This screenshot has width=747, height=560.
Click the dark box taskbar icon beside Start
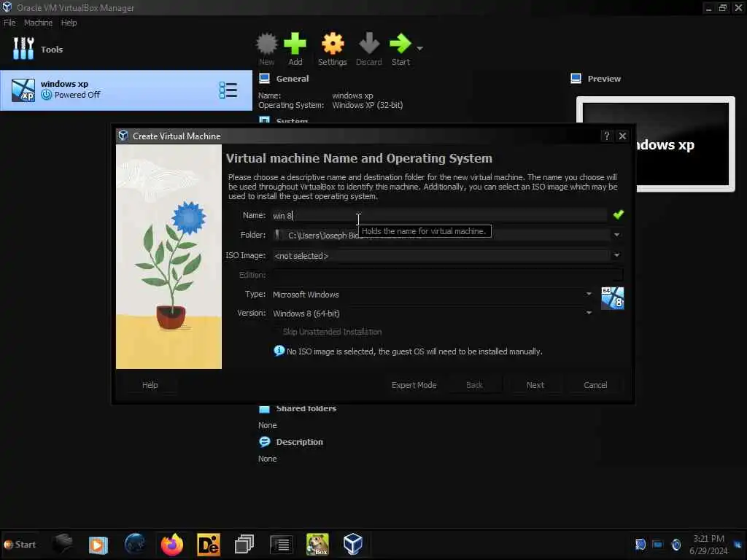click(63, 543)
